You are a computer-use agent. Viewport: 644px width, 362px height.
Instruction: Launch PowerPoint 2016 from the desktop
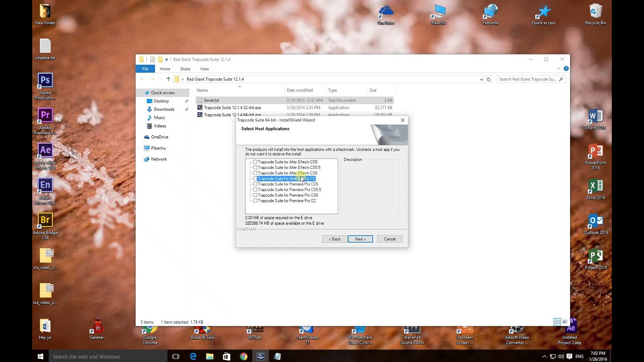(x=596, y=156)
